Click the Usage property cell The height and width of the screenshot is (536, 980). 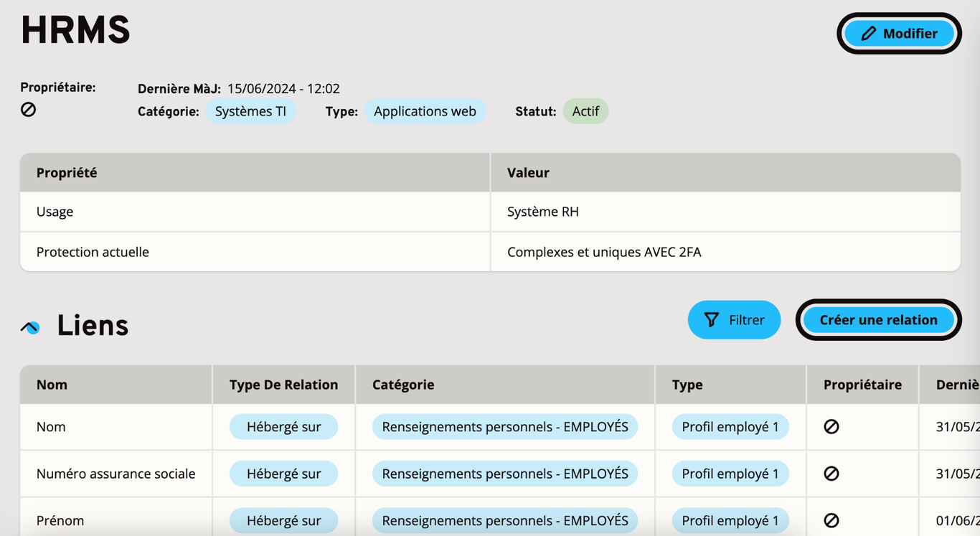coord(255,212)
